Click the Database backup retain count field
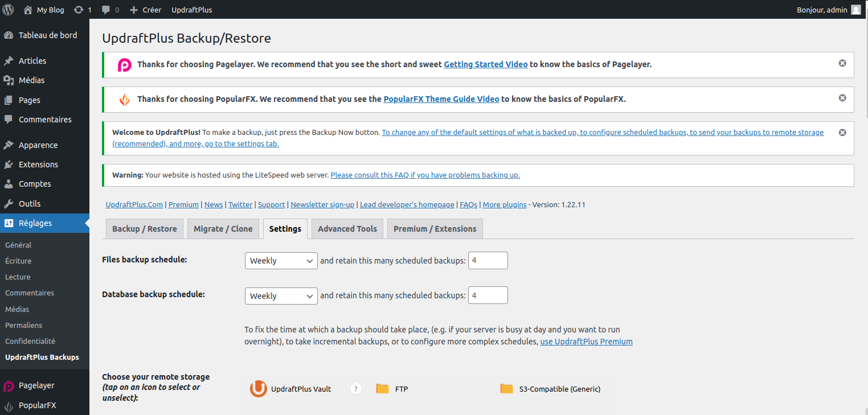The height and width of the screenshot is (415, 868). 488,296
